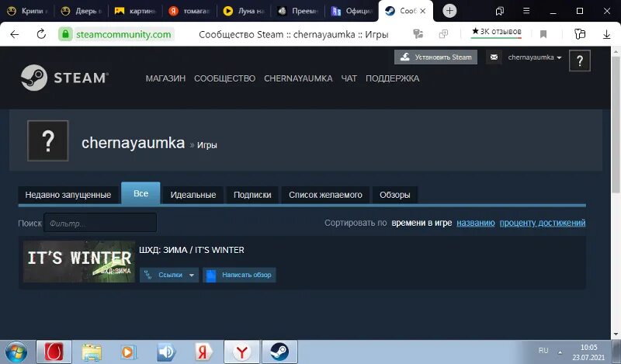
Task: Reload the page with refresh icon
Action: tap(41, 34)
